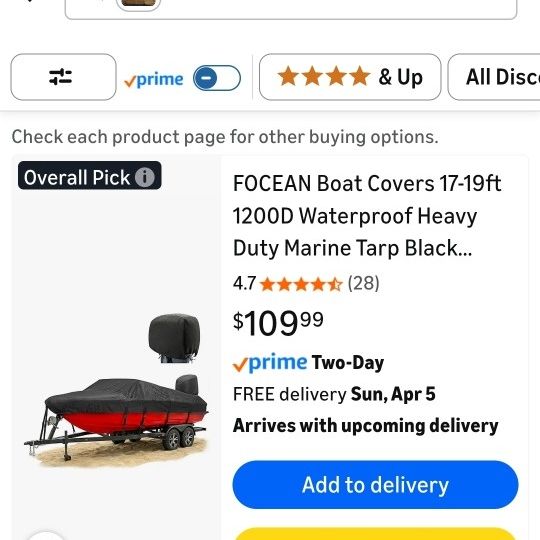Click the Prime Two-Day badge logo
Image resolution: width=540 pixels, height=540 pixels.
[270, 363]
